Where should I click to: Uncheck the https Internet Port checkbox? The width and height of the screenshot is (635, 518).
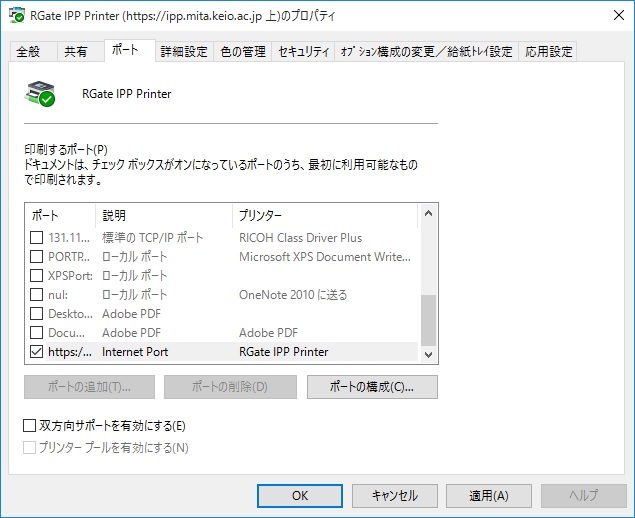pos(37,352)
